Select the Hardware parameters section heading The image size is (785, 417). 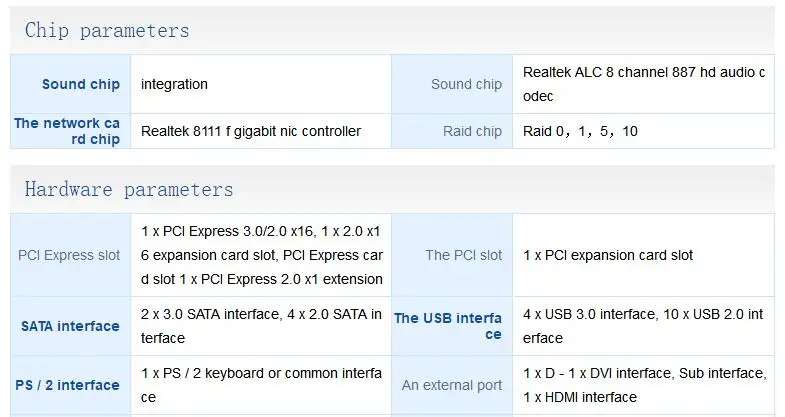(x=129, y=190)
